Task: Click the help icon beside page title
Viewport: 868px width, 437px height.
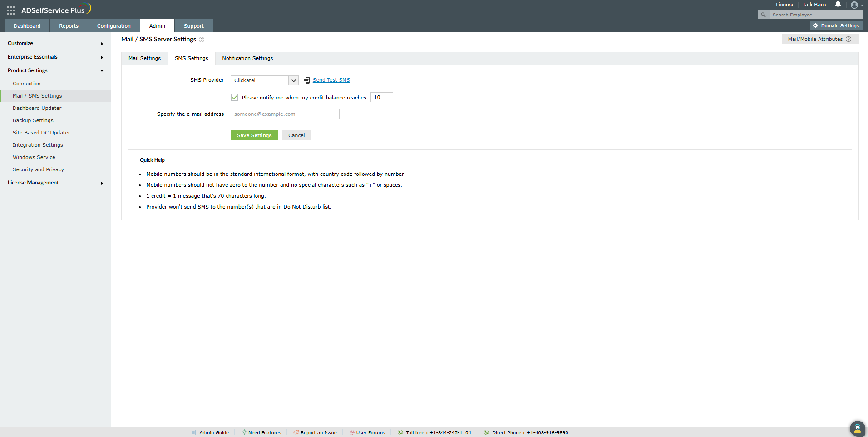Action: [202, 40]
